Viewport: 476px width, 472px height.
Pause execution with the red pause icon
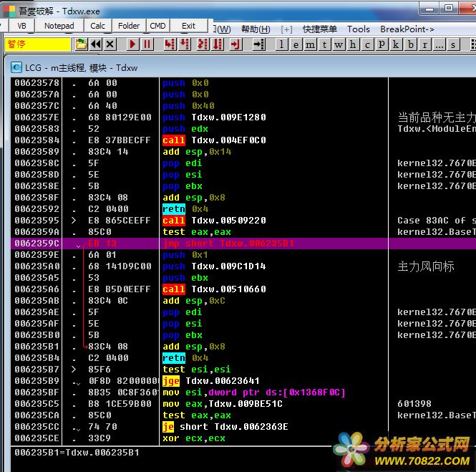[x=147, y=44]
